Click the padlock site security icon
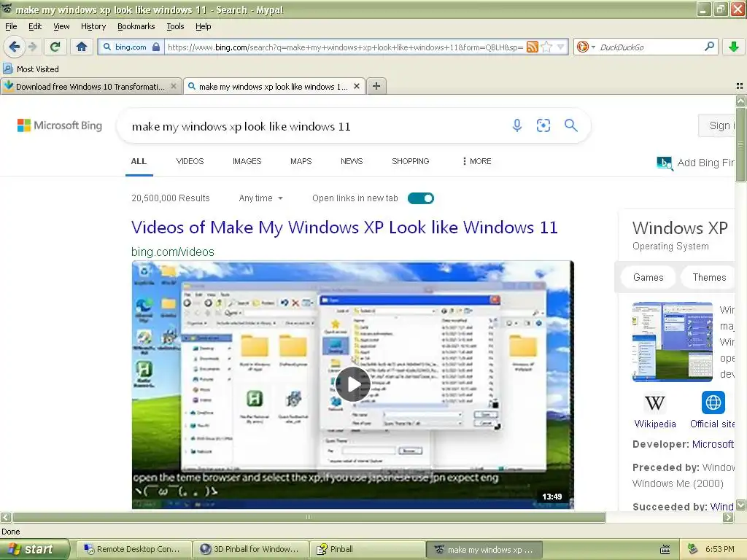 coord(156,47)
